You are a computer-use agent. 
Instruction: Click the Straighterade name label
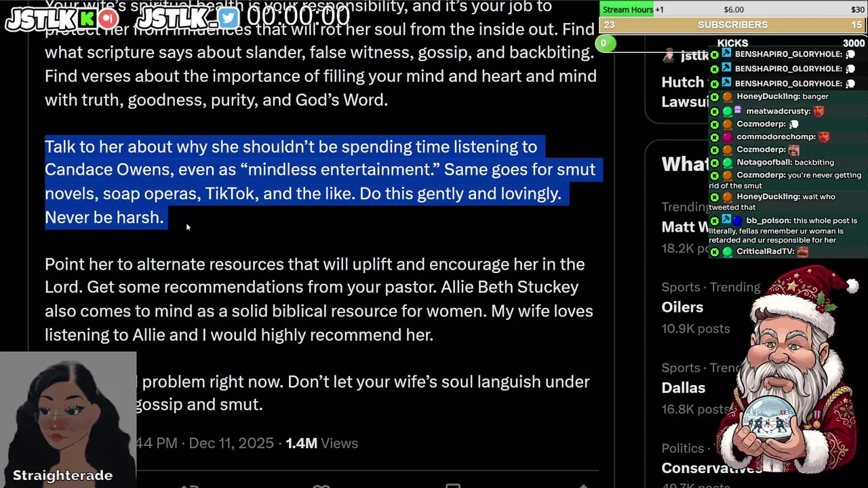pyautogui.click(x=62, y=475)
